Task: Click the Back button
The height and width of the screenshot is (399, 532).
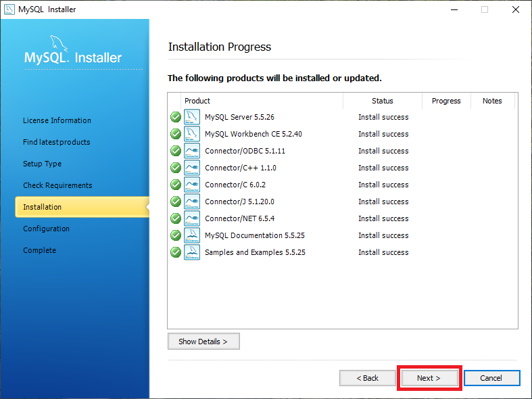Action: [x=368, y=378]
